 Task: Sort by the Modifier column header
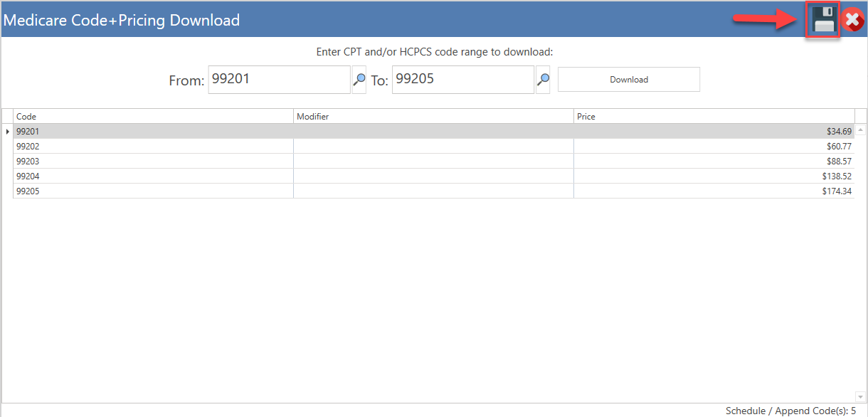click(433, 116)
